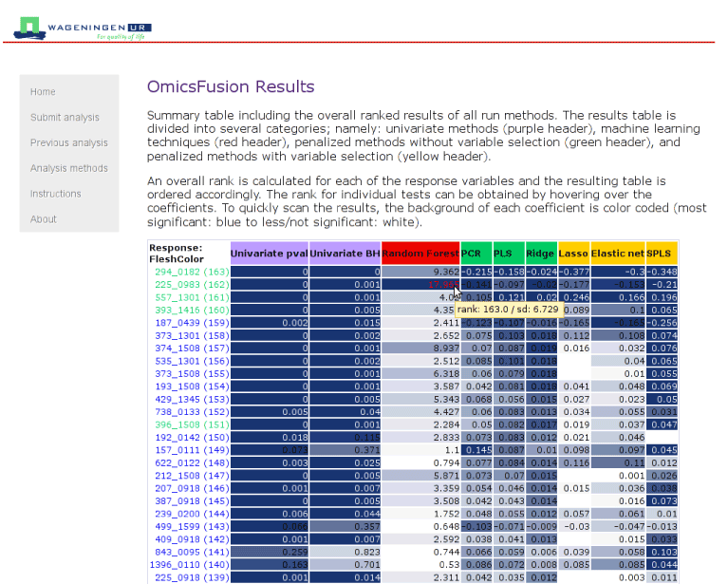Image resolution: width=728 pixels, height=584 pixels.
Task: Click the Lasso yellow column header
Action: pos(573,254)
